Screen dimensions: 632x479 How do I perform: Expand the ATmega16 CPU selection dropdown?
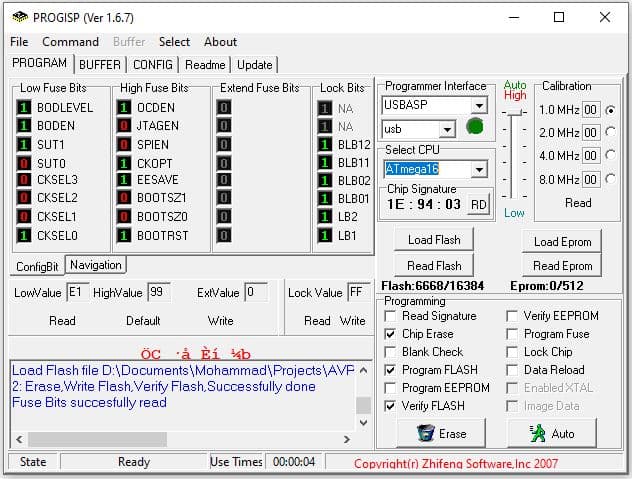[x=479, y=169]
